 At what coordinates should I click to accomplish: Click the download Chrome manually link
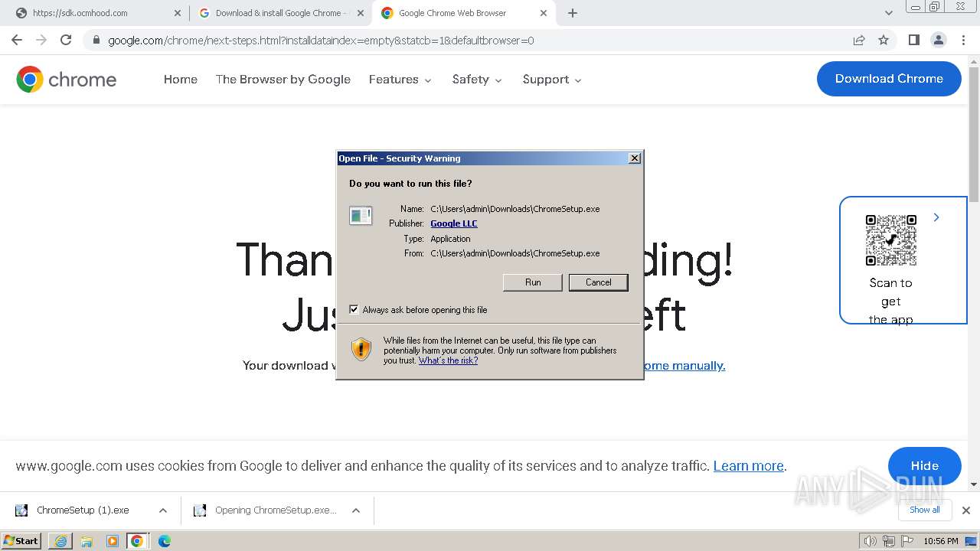[683, 366]
